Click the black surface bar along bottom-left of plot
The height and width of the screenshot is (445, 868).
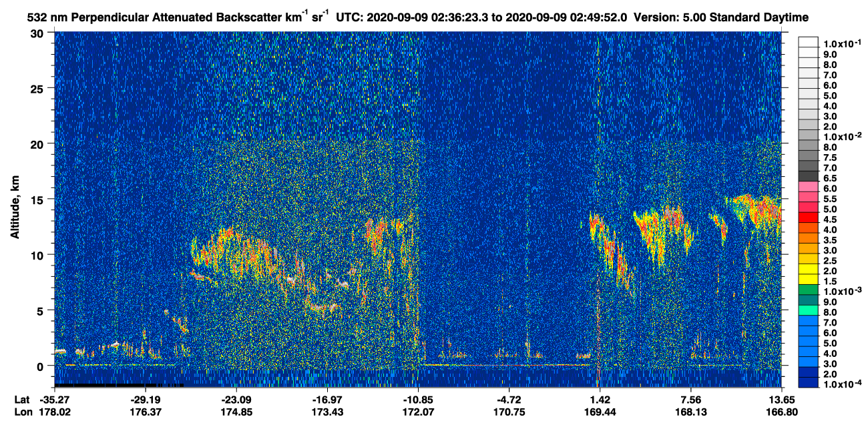118,385
